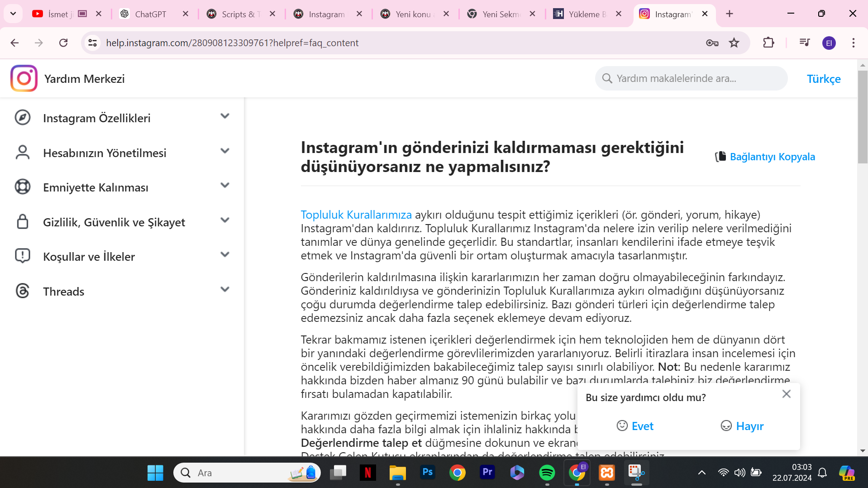Expand the Gizlilik, Güvenlik ve Şikayet section
Viewport: 868px width, 488px height.
(x=225, y=220)
